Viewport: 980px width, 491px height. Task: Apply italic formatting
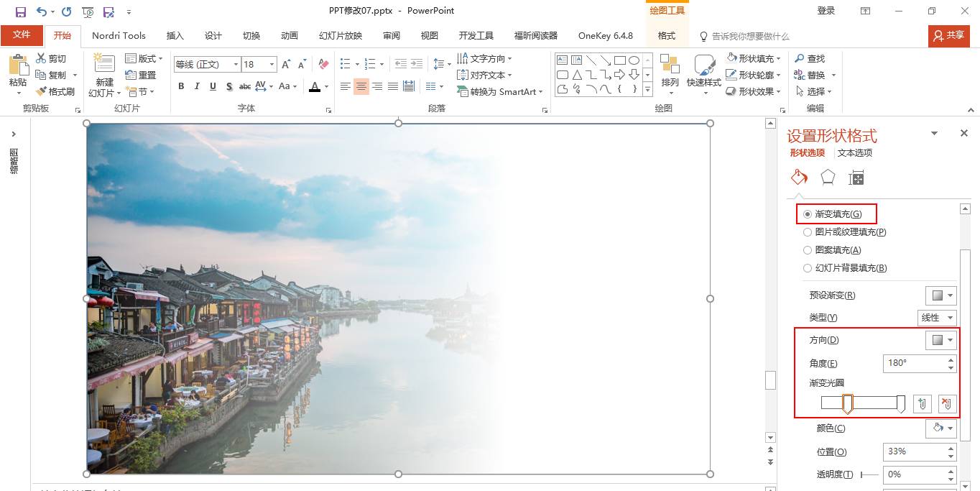click(x=198, y=86)
